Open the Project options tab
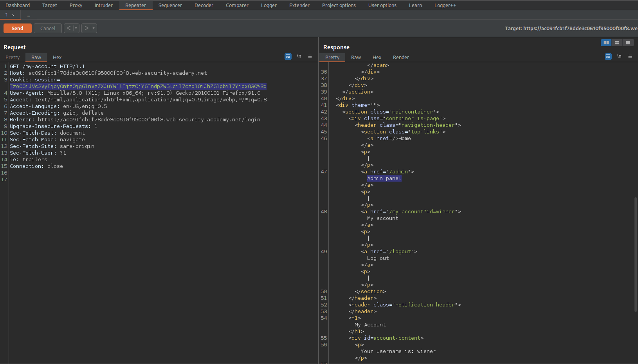638x364 pixels. point(339,5)
